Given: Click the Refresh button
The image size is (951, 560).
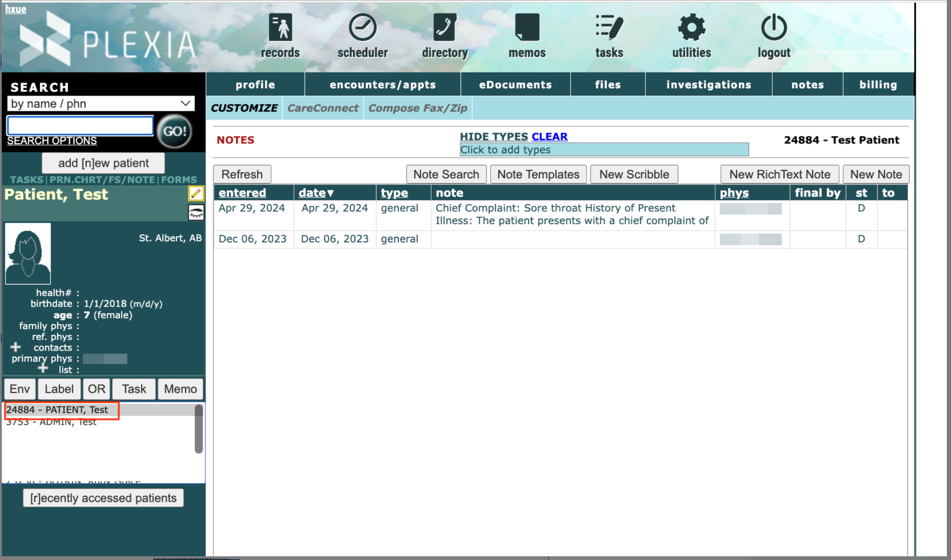Looking at the screenshot, I should [242, 174].
